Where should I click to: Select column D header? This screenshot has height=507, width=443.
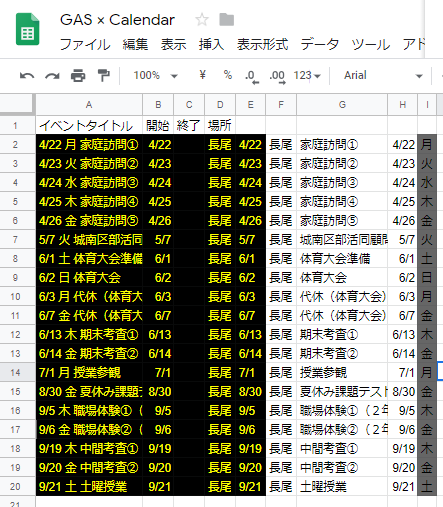(x=220, y=105)
